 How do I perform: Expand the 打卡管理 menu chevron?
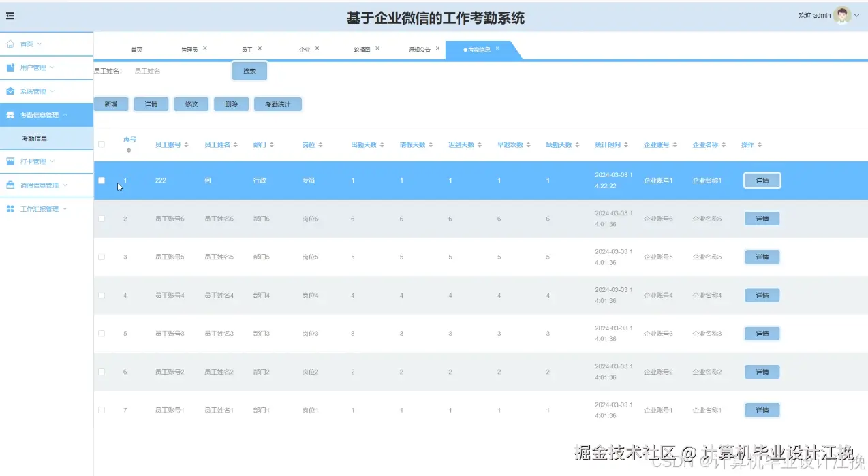tap(52, 161)
